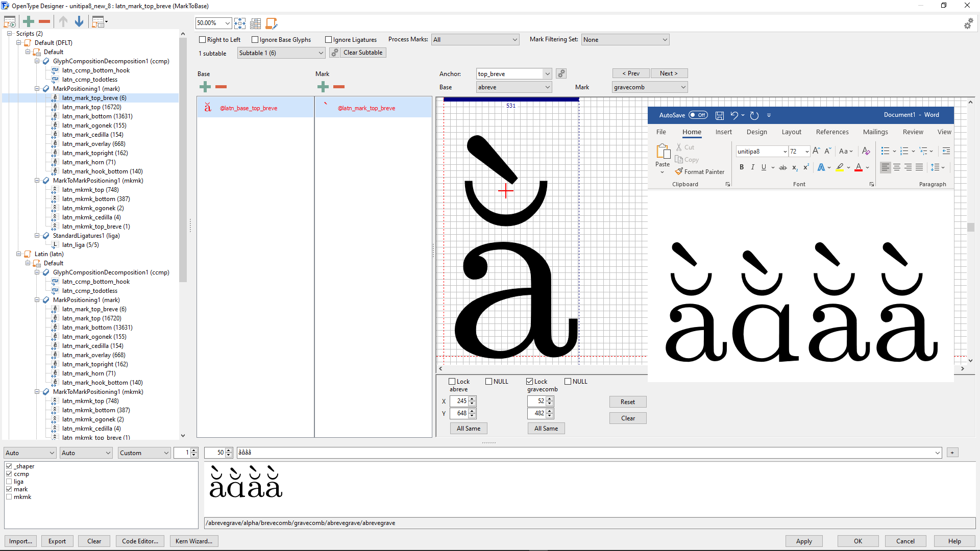
Task: Click the Undo icon in the Word window
Action: click(734, 115)
